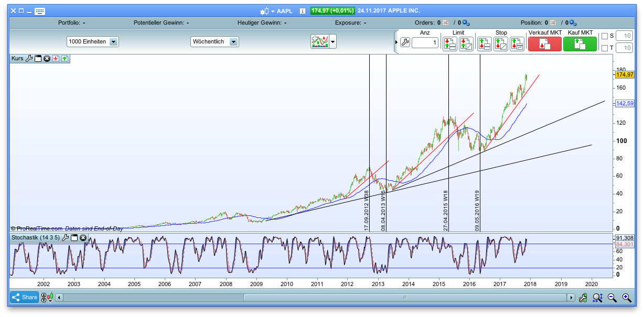Maximize the Stochastik panel
Viewport: 644px width, 317px height.
click(x=74, y=238)
